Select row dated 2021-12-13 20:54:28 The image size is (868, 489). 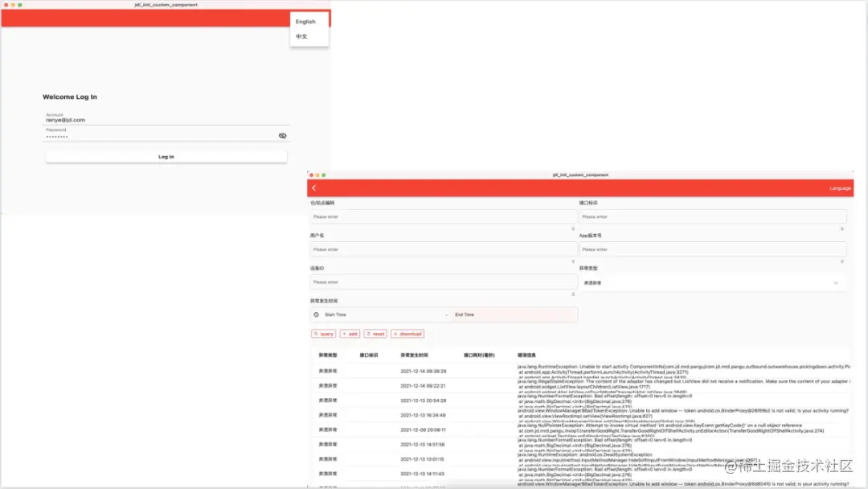pos(580,401)
